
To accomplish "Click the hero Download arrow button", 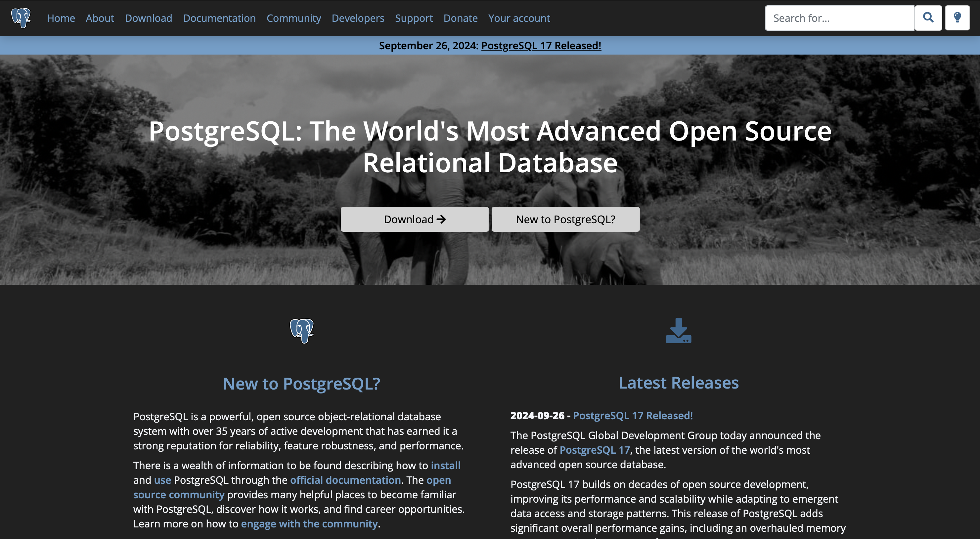I will point(415,219).
